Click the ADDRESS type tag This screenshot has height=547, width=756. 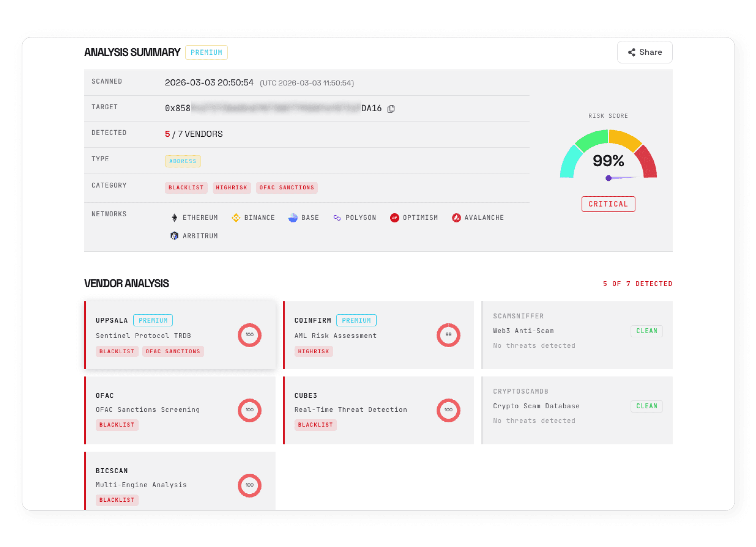(183, 161)
